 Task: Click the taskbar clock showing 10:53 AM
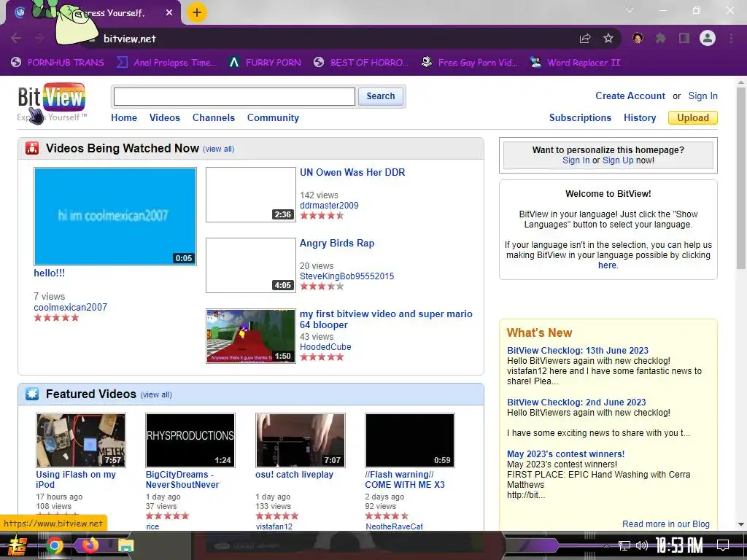[679, 545]
